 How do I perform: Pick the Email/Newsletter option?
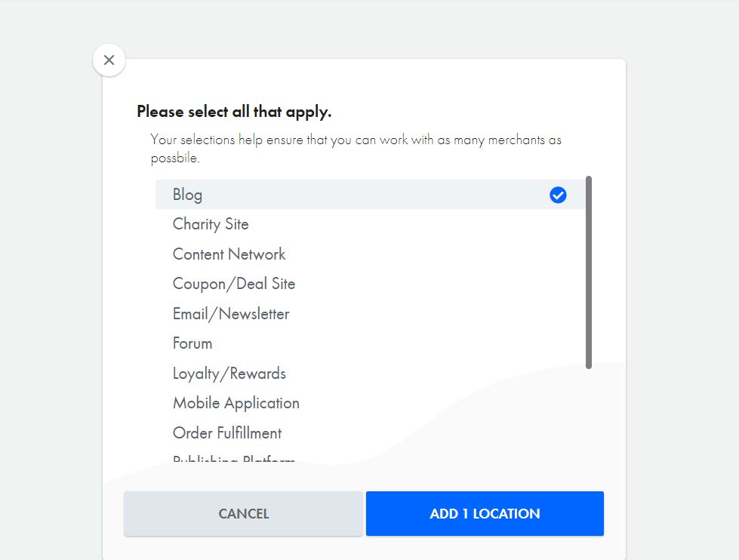click(231, 314)
